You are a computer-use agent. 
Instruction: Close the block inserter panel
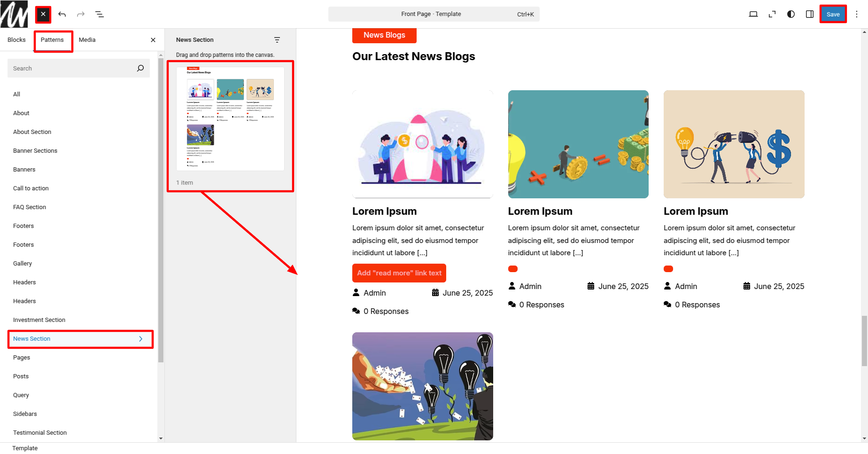[43, 14]
